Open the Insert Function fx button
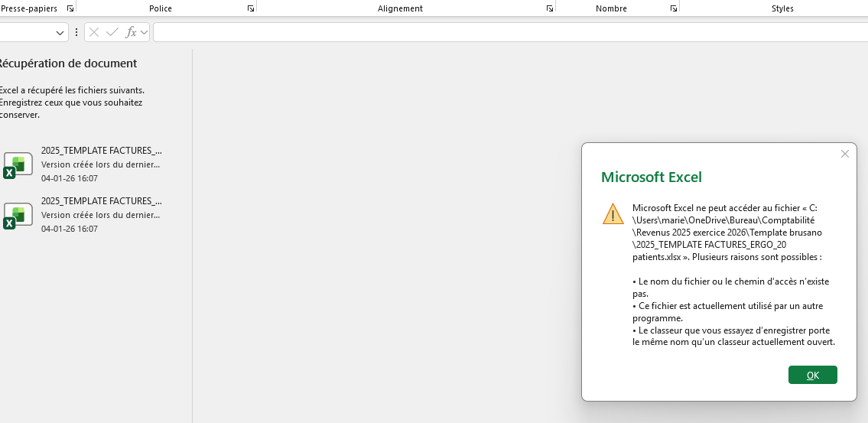The image size is (868, 423). tap(132, 32)
